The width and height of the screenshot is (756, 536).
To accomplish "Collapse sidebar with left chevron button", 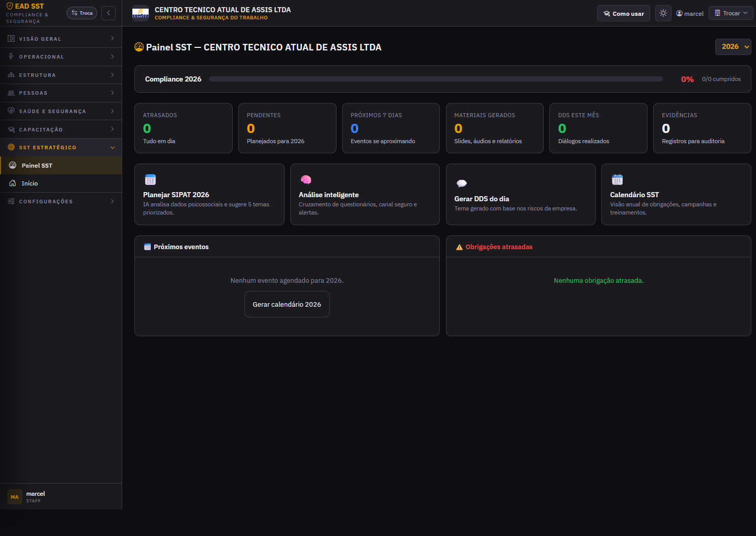I will tap(108, 13).
